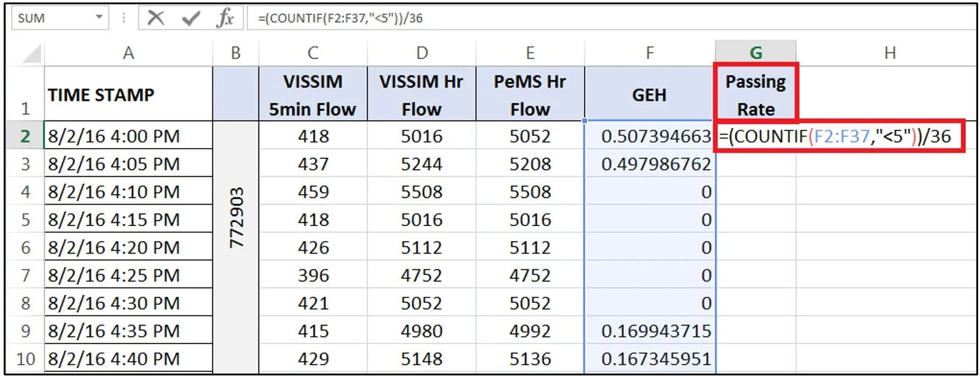Select row 10 header
Viewport: 980px width, 376px height.
25,359
